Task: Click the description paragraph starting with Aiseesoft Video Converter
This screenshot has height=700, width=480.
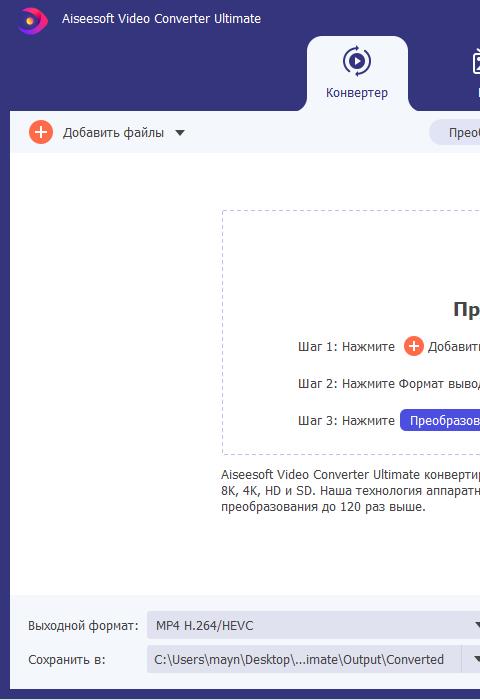Action: click(x=351, y=490)
